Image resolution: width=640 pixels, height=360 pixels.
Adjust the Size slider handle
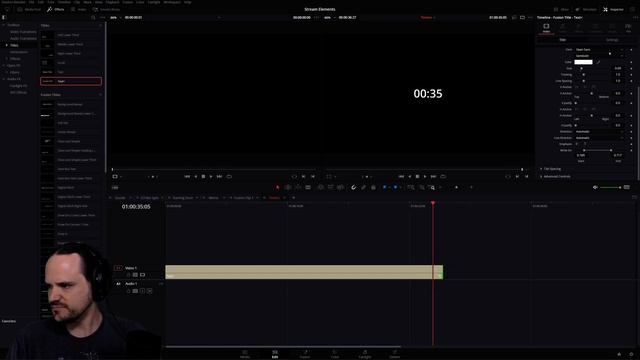pyautogui.click(x=582, y=69)
